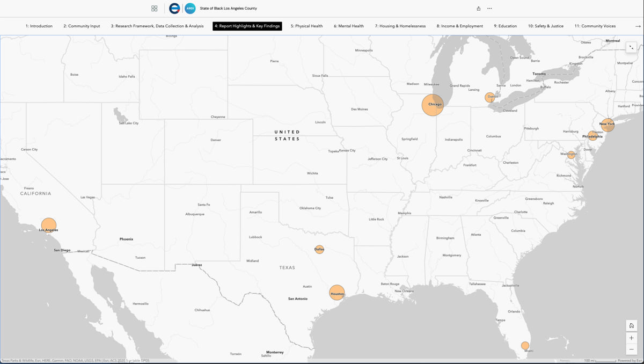644x364 pixels.
Task: Click the Atlanta city label
Action: tap(476, 235)
